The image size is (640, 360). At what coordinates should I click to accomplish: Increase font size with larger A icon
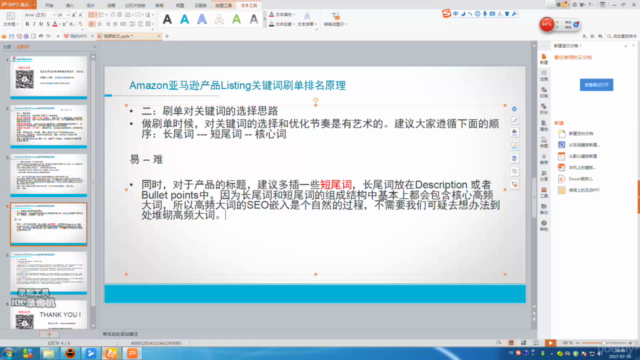point(74,15)
